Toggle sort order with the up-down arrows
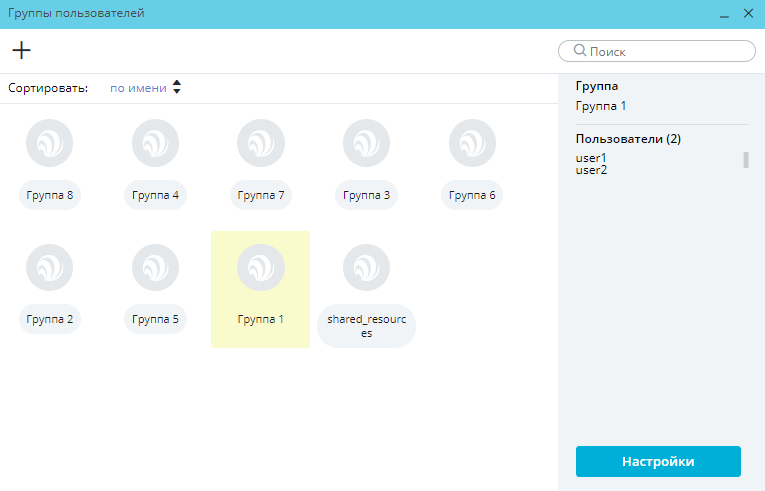 177,88
